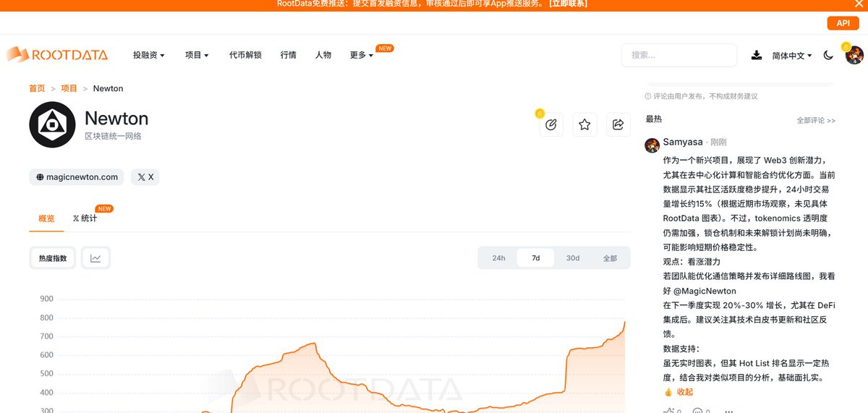Switch to line chart view icon

95,258
